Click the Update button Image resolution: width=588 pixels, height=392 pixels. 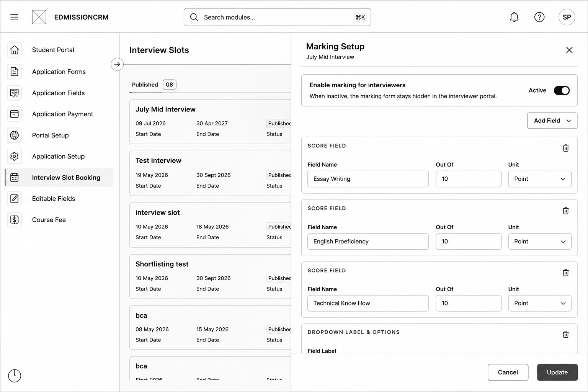point(557,372)
